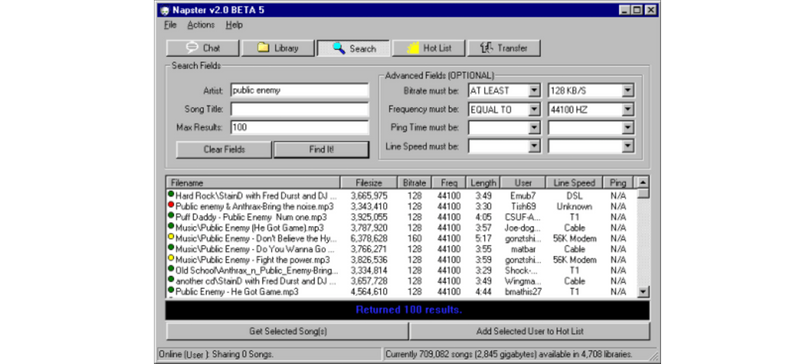The width and height of the screenshot is (804, 364).
Task: Click Add Selected User to Hot List
Action: pyautogui.click(x=530, y=331)
